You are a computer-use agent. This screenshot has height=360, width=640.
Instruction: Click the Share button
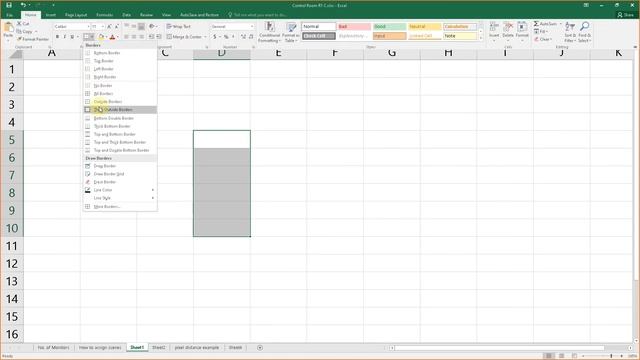(626, 15)
